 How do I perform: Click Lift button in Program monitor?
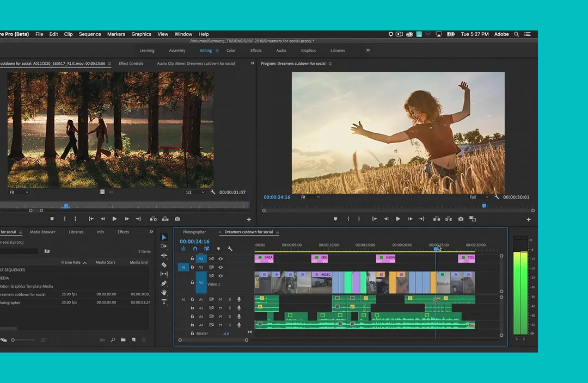click(x=437, y=219)
